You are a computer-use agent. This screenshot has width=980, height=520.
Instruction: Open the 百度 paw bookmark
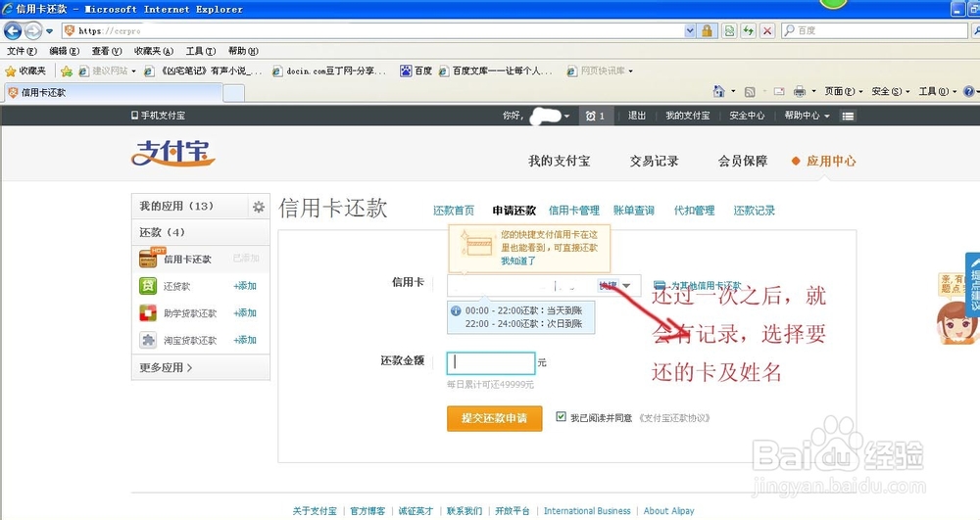416,71
